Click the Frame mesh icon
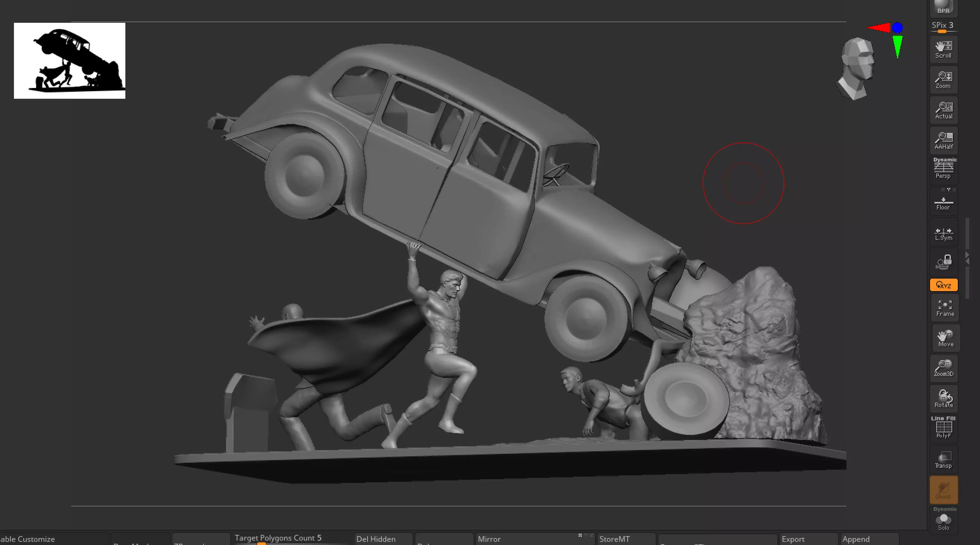 tap(945, 308)
